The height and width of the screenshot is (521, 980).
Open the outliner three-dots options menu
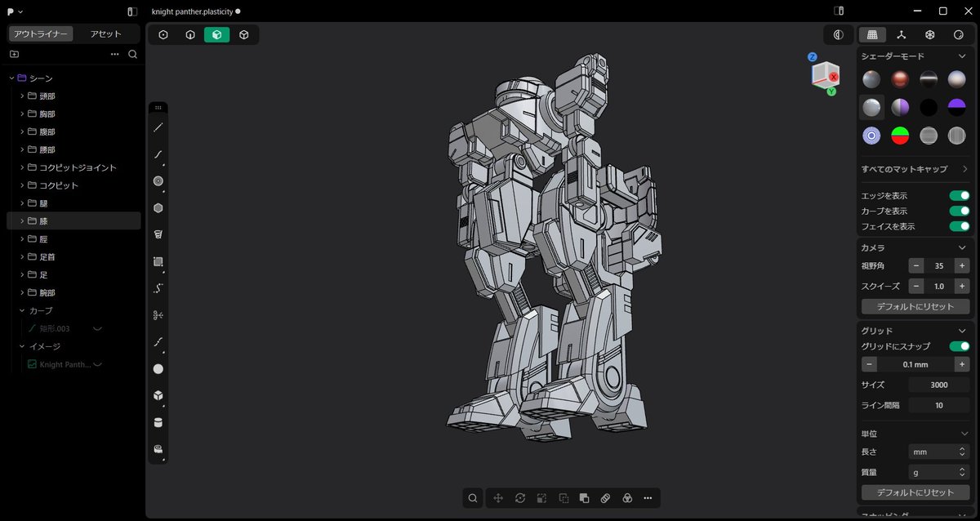(115, 55)
